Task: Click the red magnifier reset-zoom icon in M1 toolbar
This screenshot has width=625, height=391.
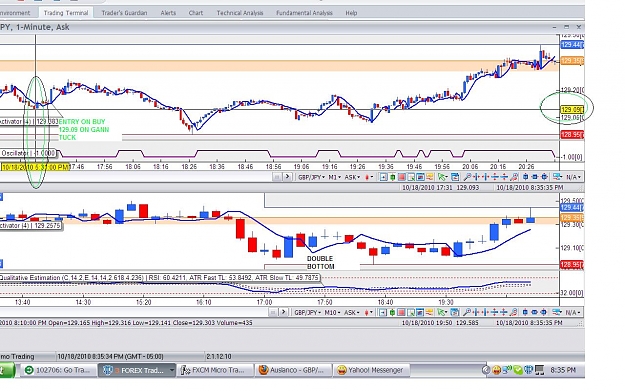Action: [x=514, y=177]
